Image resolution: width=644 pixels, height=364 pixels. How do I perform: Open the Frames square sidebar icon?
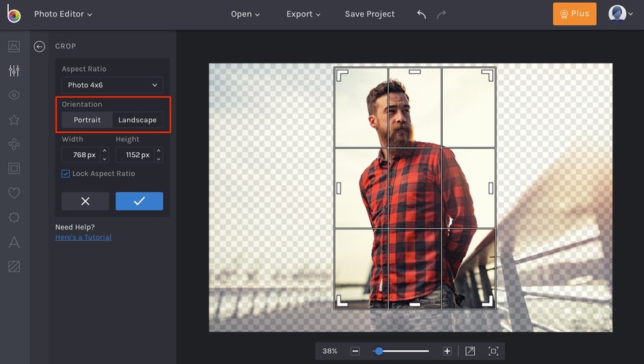click(14, 169)
